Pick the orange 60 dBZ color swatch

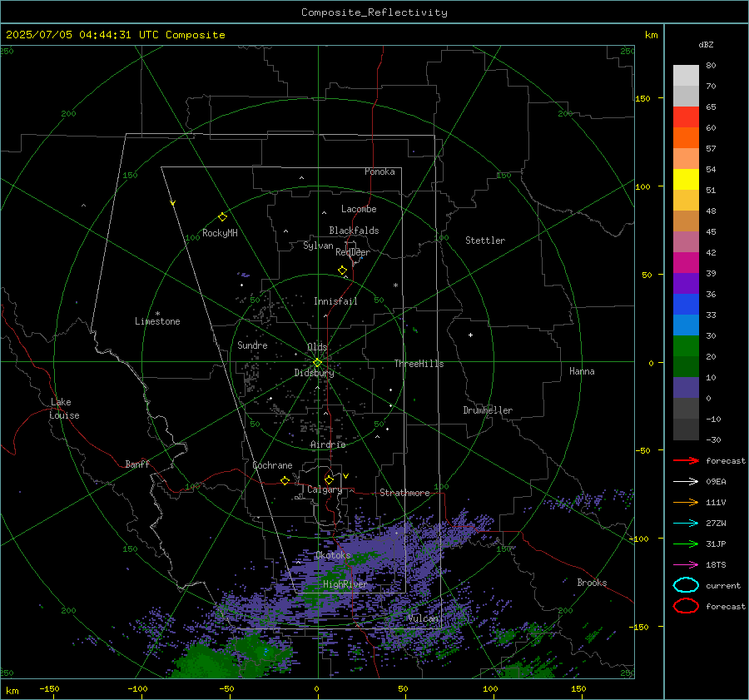coord(686,137)
